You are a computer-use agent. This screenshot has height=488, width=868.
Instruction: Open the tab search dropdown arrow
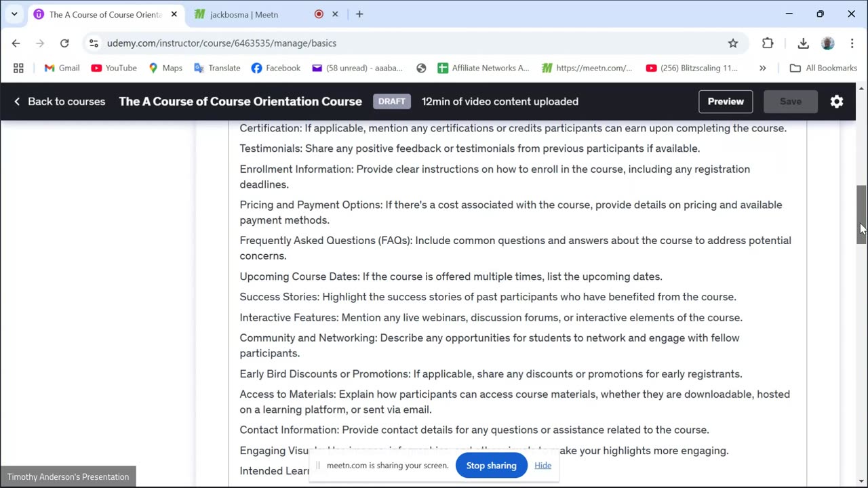click(x=14, y=14)
